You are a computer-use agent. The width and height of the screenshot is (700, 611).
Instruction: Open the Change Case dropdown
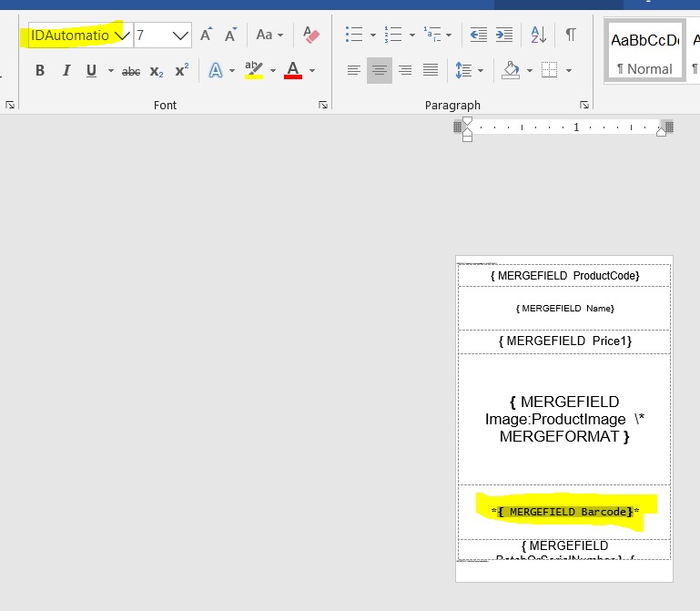(269, 36)
